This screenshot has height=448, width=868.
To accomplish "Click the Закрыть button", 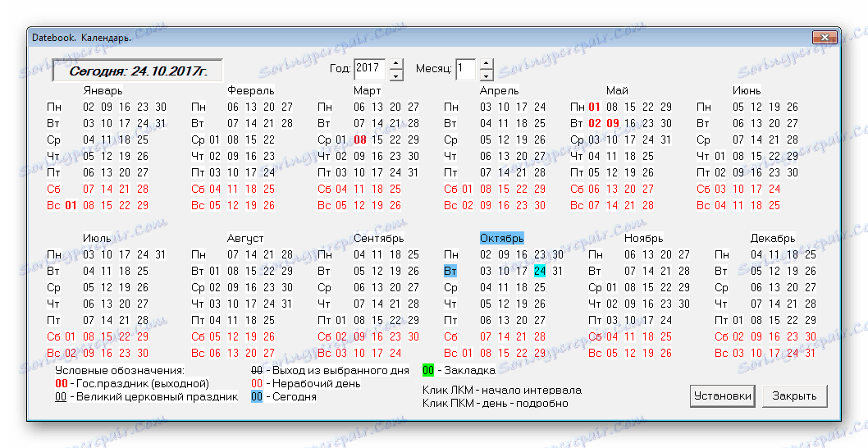I will click(x=794, y=396).
